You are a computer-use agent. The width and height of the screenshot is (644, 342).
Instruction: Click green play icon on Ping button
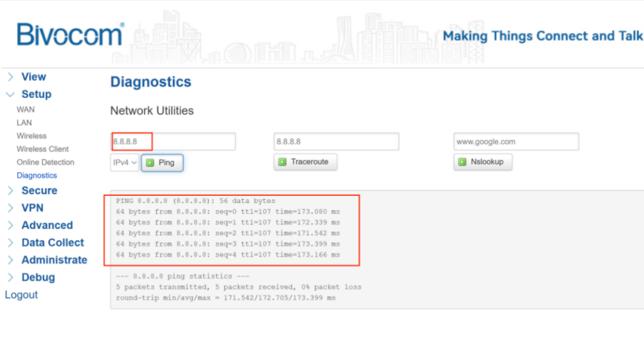(x=150, y=163)
